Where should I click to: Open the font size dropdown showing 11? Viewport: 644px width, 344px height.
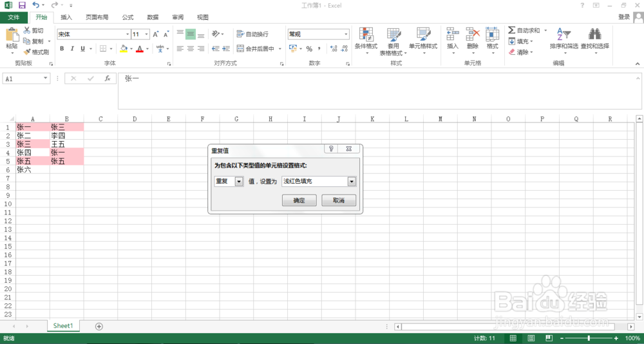pos(147,35)
